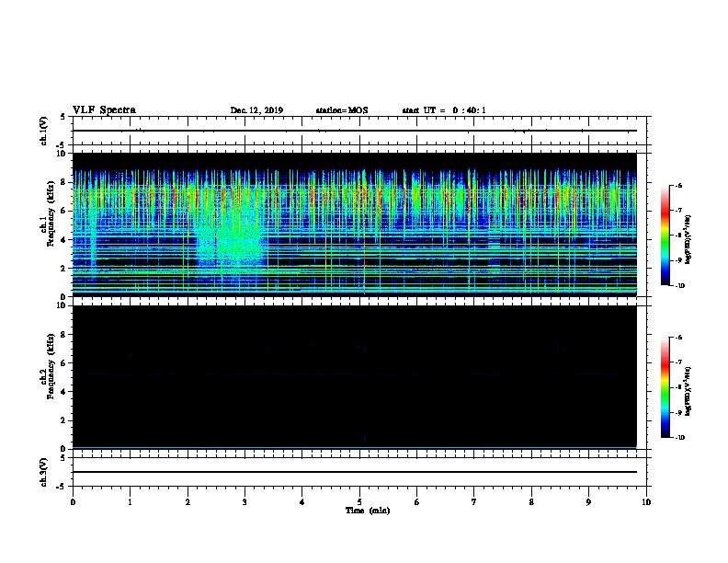Click the "VLF Spectra" title text
This screenshot has height=563, width=728.
[104, 110]
